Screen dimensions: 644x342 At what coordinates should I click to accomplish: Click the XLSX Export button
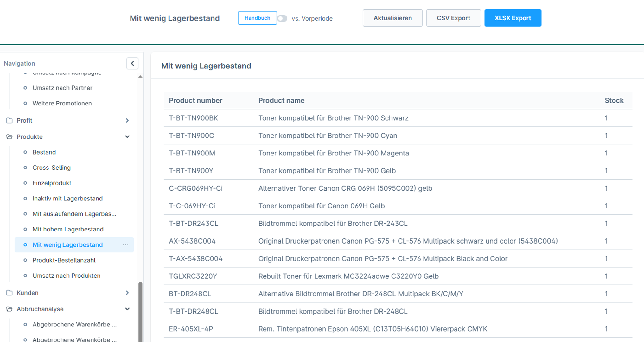(513, 18)
